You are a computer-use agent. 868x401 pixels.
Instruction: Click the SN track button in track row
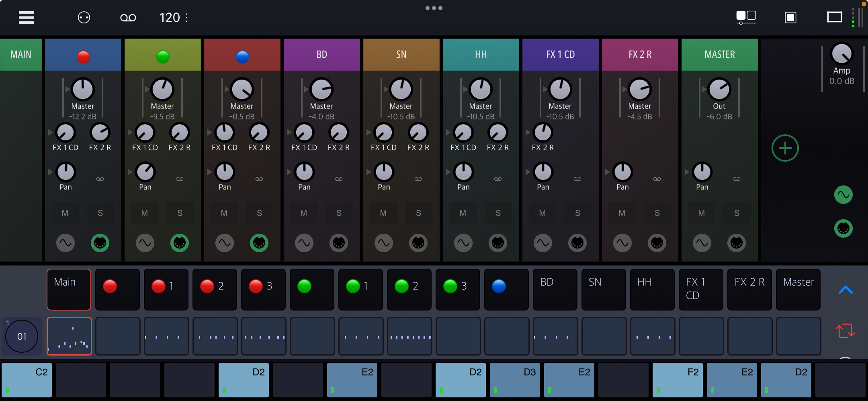(x=604, y=290)
